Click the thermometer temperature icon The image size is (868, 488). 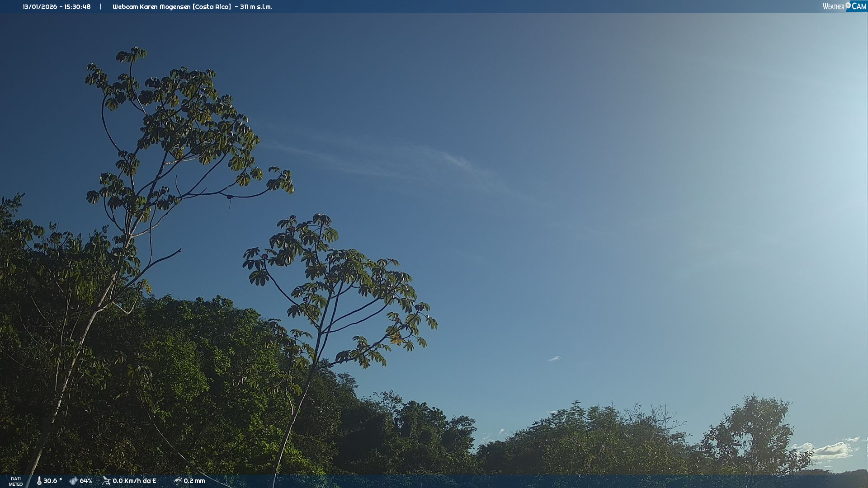click(x=39, y=481)
